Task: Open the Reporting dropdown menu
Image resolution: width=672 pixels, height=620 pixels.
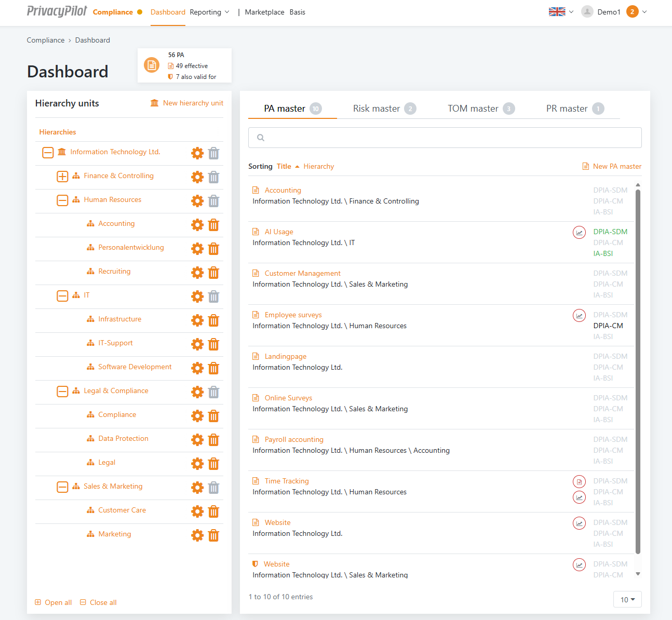Action: [209, 12]
